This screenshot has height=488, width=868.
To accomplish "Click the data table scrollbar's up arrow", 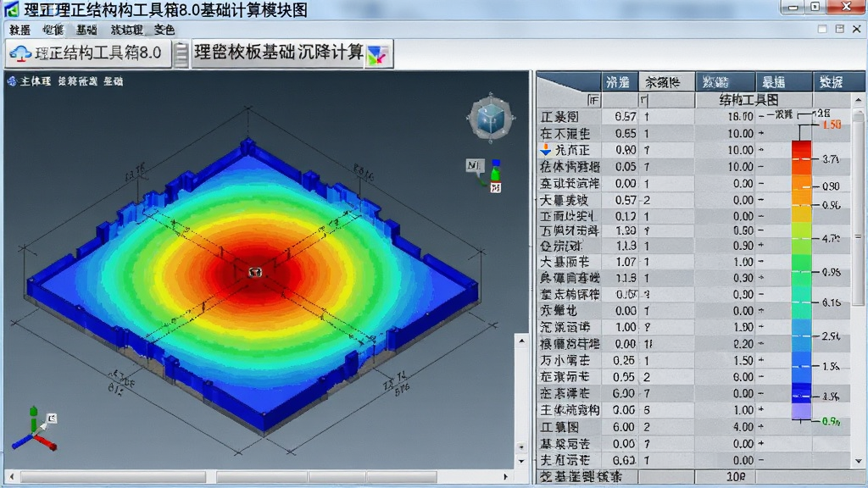I will click(858, 100).
